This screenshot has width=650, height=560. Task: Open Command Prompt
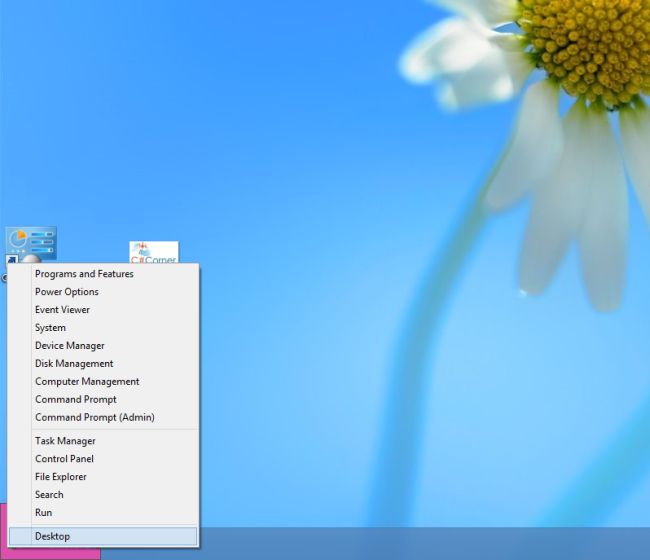tap(103, 400)
